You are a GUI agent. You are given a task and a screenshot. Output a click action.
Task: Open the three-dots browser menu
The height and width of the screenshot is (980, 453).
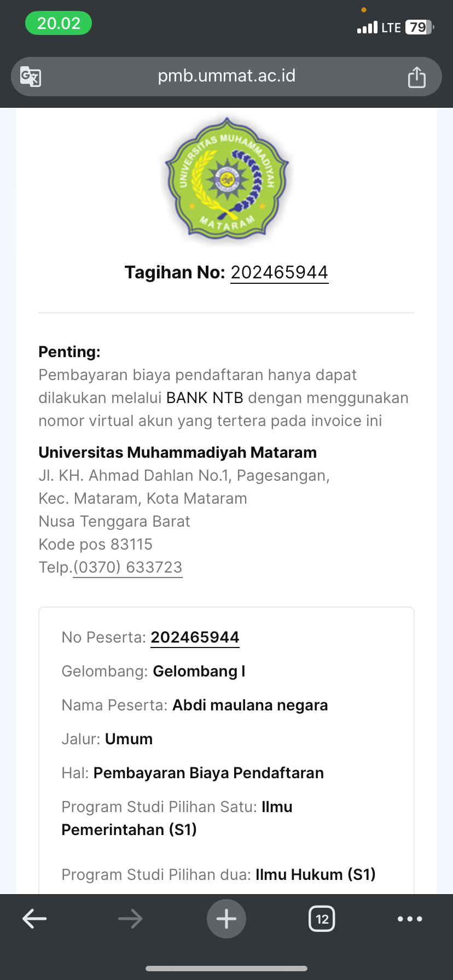(x=410, y=919)
